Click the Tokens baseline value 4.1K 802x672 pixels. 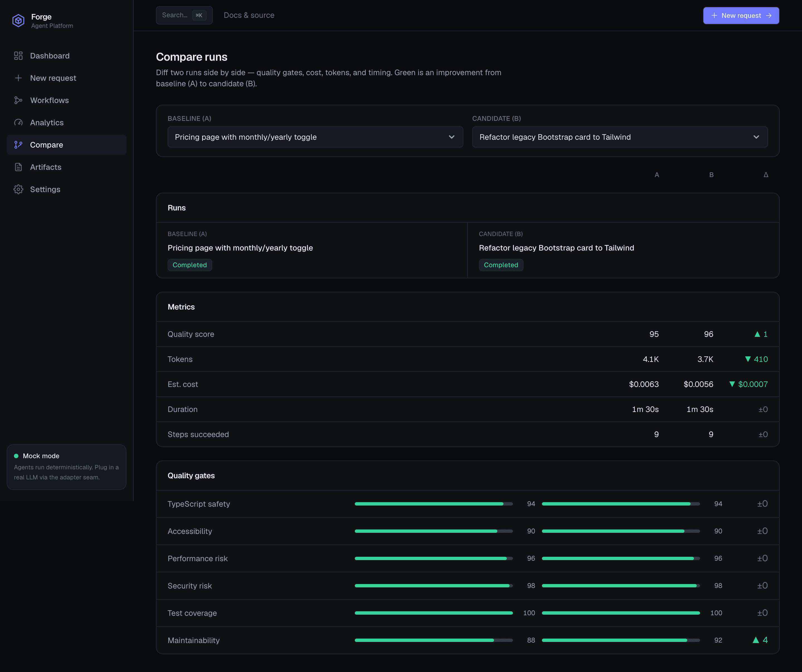tap(651, 359)
